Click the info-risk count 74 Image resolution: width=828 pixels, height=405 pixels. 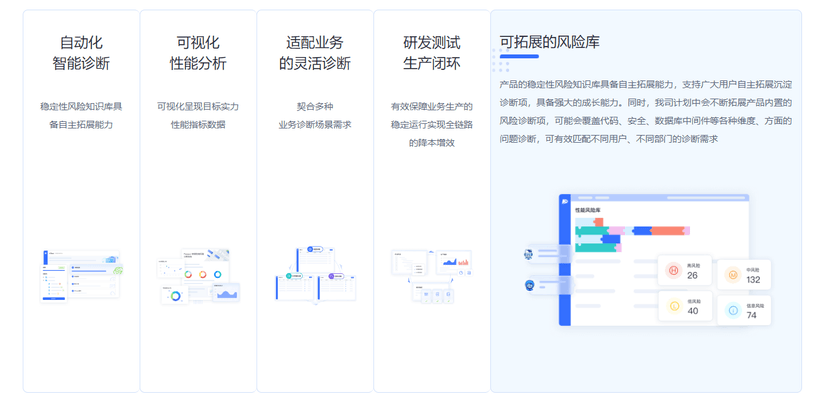pyautogui.click(x=751, y=315)
